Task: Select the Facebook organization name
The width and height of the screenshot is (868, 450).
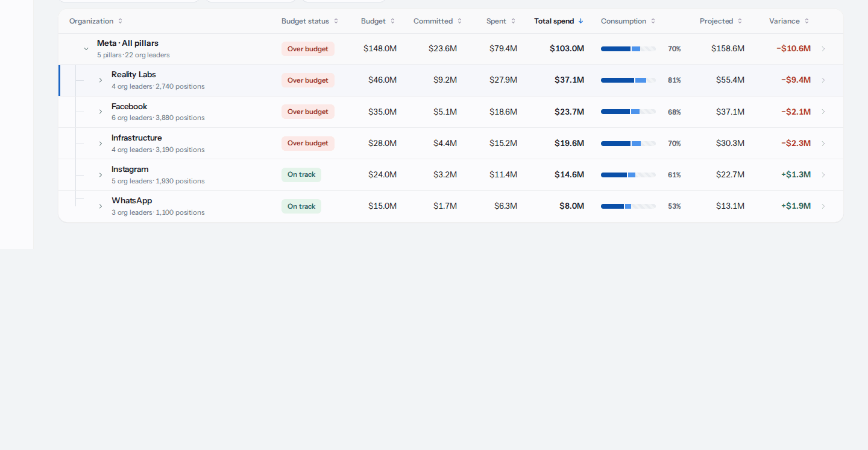Action: point(130,106)
